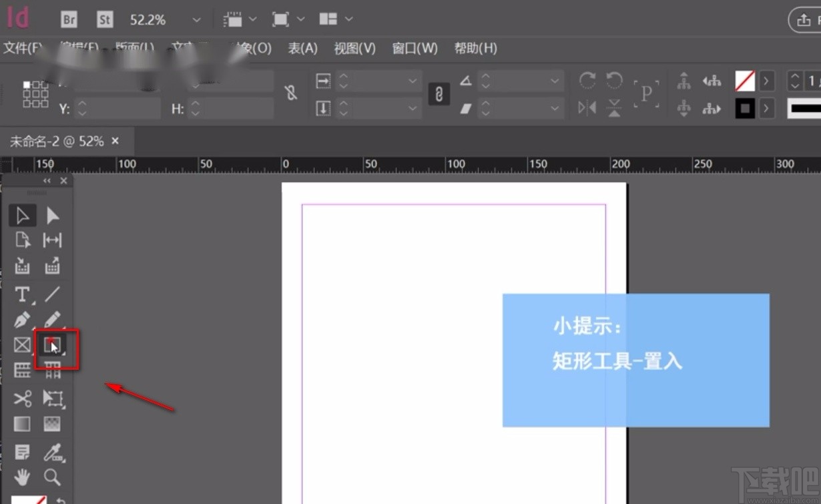Choose the Pen tool
The image size is (821, 504).
[23, 320]
